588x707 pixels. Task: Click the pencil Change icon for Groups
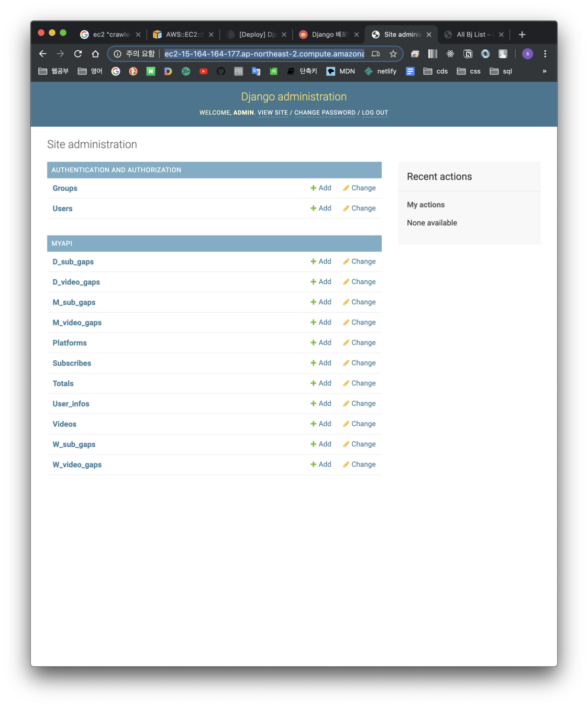[x=346, y=188]
